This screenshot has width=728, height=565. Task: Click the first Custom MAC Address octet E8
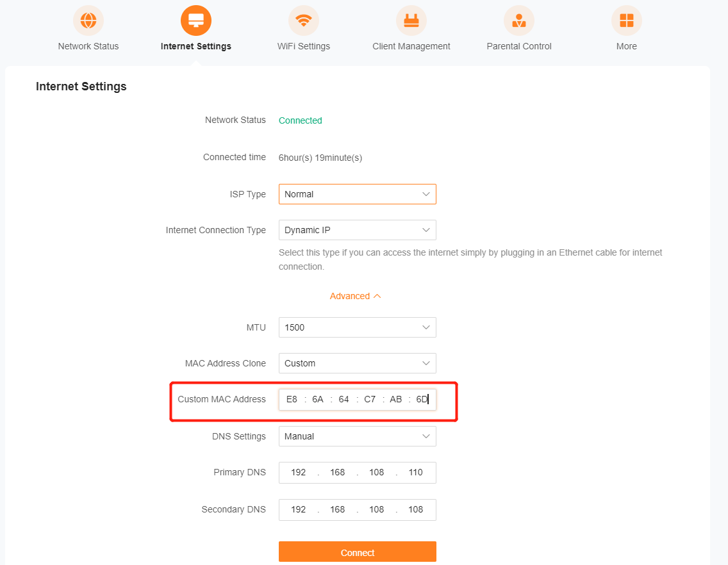[292, 399]
